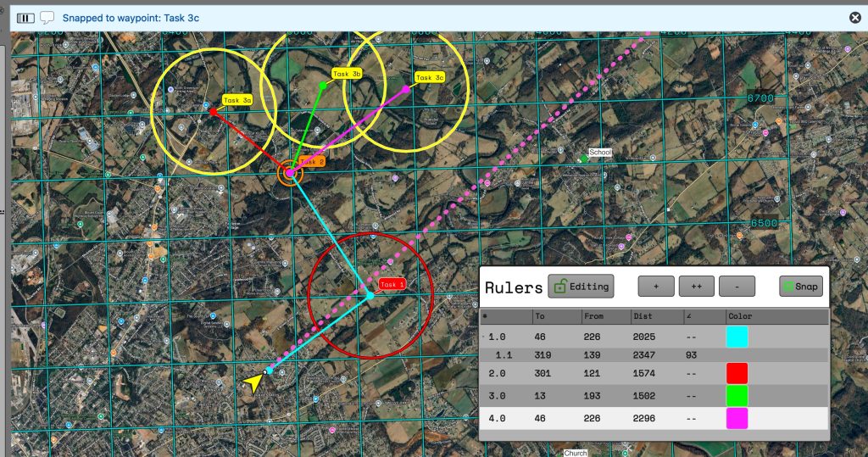Select the Task 2 orange waypoint label
This screenshot has width=868, height=457.
pos(311,161)
